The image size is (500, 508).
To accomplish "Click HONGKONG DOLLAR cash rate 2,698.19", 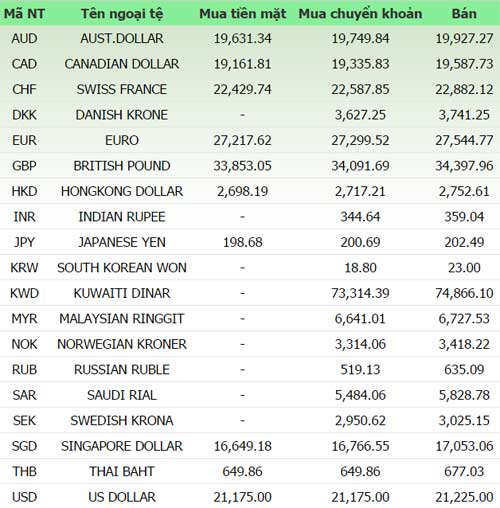I will 243,191.
